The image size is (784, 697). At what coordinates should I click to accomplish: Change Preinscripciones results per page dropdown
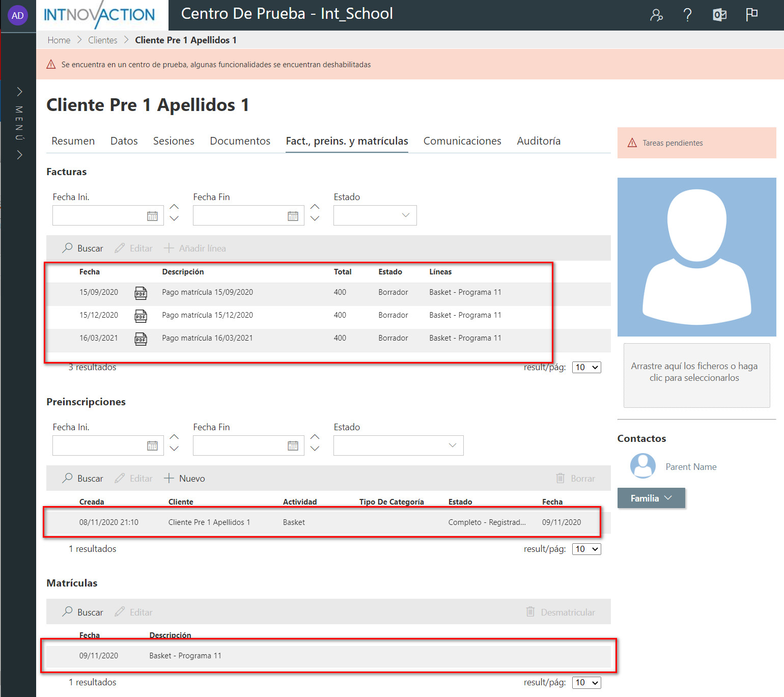[586, 549]
